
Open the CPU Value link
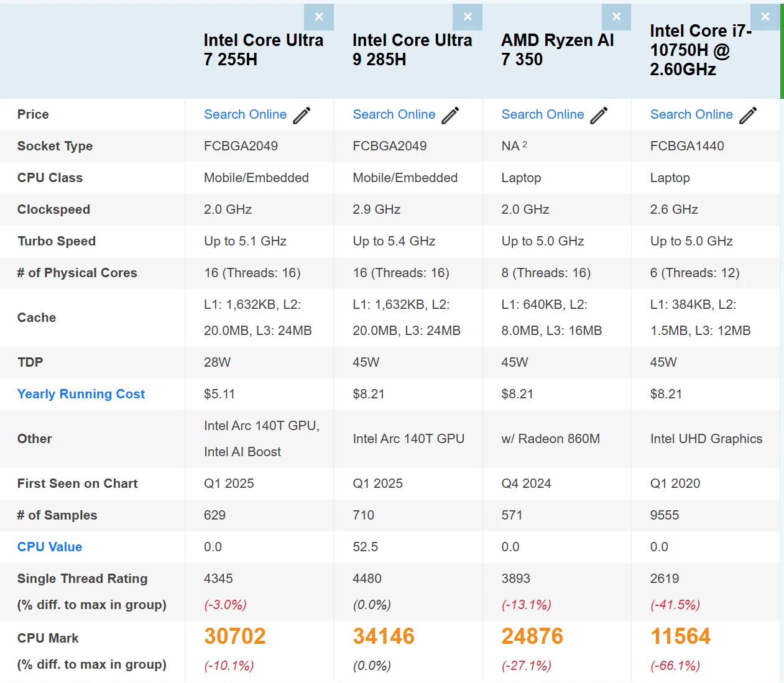[x=50, y=547]
